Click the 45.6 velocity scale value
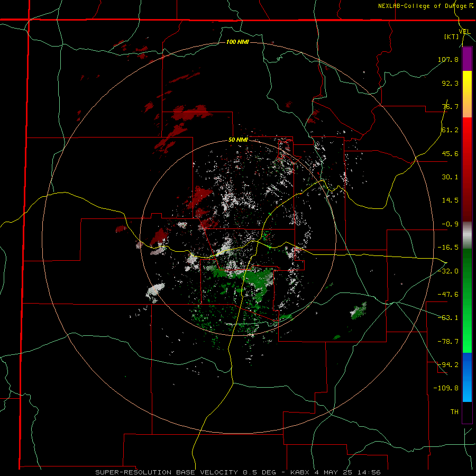 pyautogui.click(x=450, y=153)
